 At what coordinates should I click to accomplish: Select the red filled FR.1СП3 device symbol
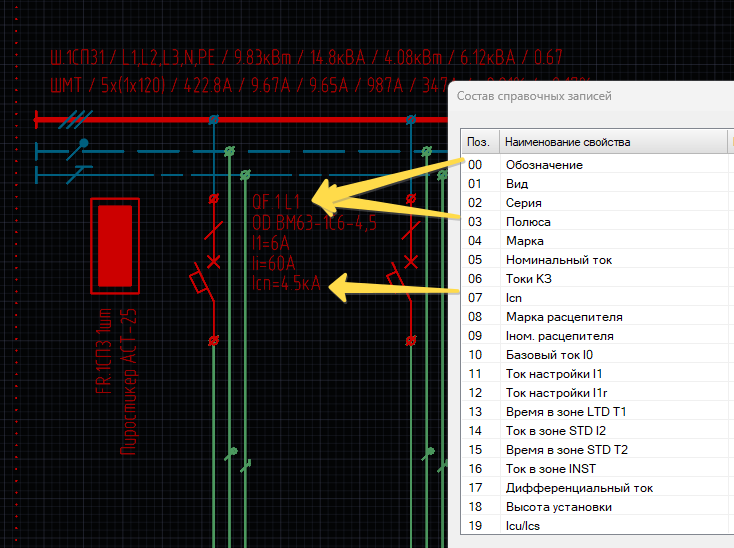pyautogui.click(x=115, y=246)
